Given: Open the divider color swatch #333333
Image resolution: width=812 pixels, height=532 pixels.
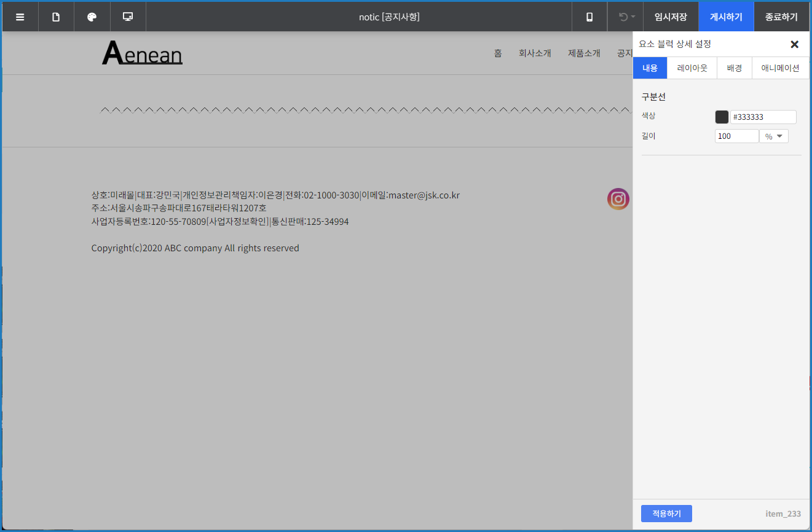Looking at the screenshot, I should coord(722,117).
